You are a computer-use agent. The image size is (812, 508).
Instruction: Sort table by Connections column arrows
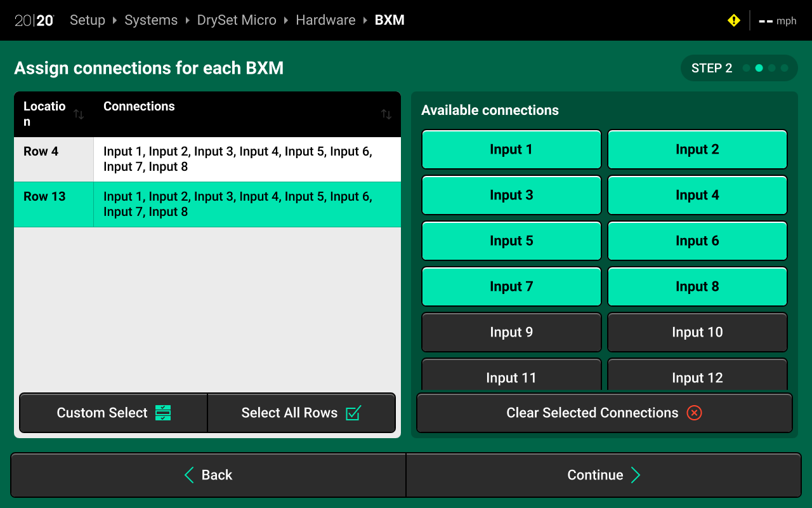pyautogui.click(x=386, y=114)
